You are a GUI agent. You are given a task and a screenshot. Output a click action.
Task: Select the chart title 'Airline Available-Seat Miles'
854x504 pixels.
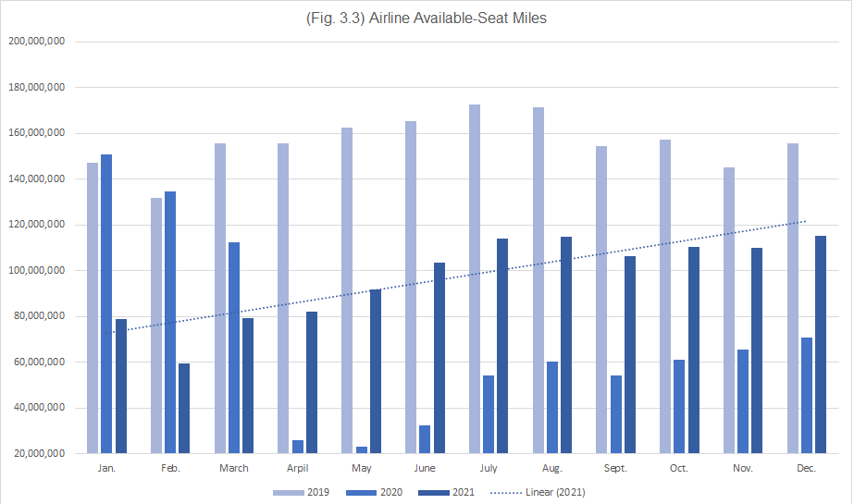(427, 18)
